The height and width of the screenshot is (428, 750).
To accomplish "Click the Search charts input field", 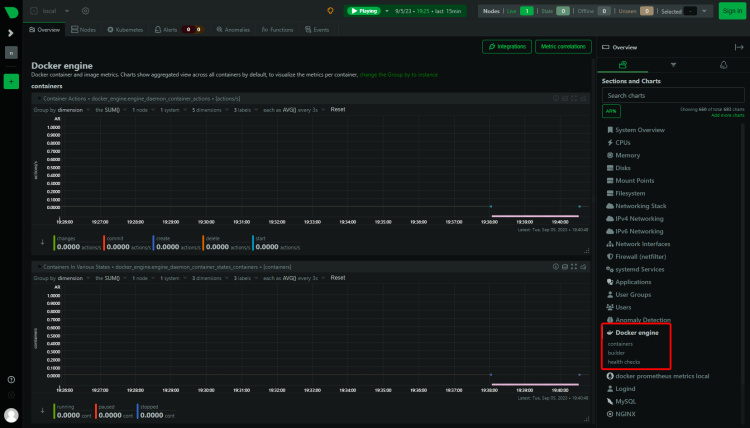I will point(673,95).
